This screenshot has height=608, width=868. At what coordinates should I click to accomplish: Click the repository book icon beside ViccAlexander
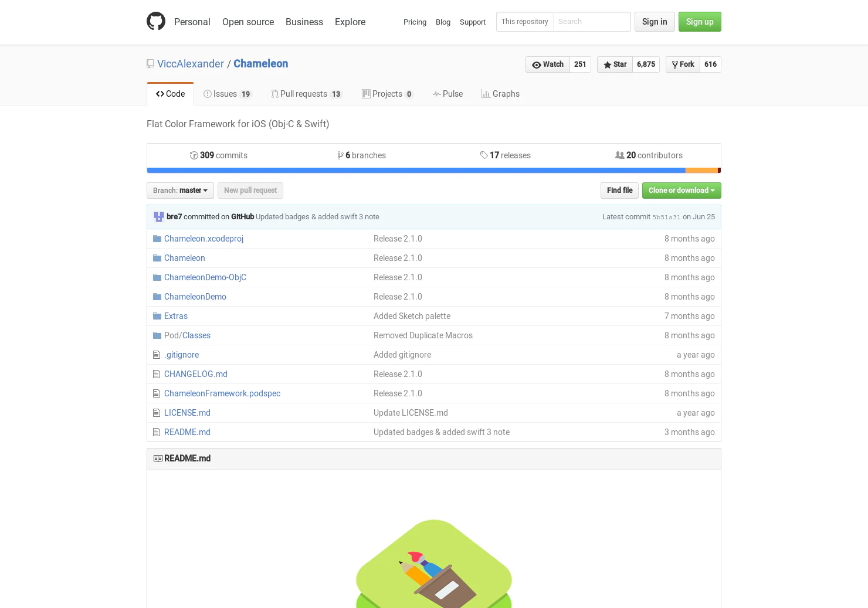tap(150, 64)
